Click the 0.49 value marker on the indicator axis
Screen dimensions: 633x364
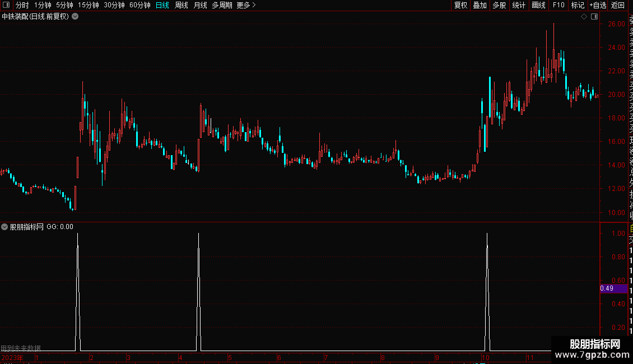[613, 288]
